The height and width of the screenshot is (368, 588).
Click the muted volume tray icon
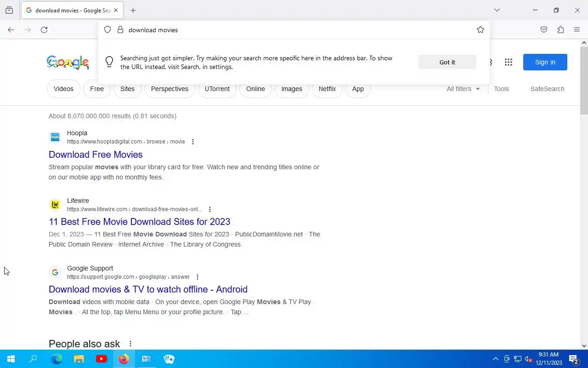[529, 359]
